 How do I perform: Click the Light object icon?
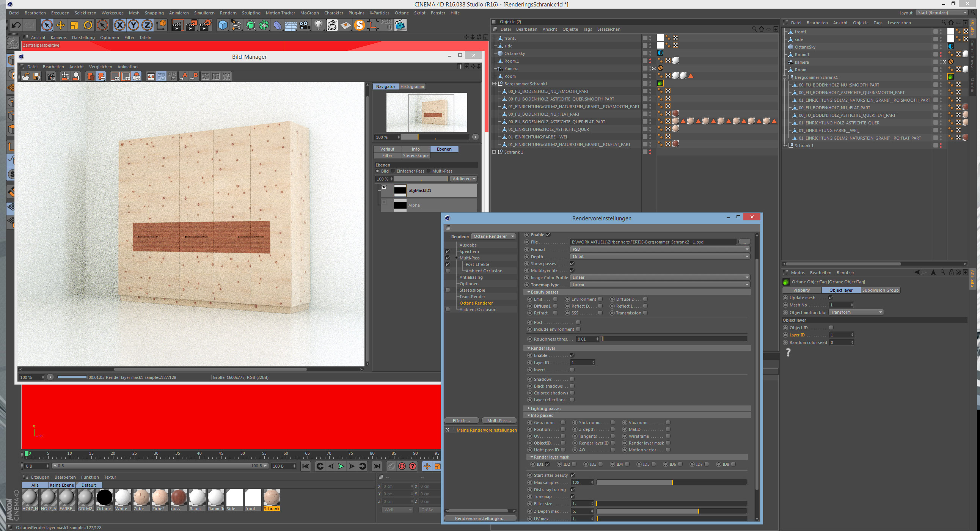tap(319, 25)
